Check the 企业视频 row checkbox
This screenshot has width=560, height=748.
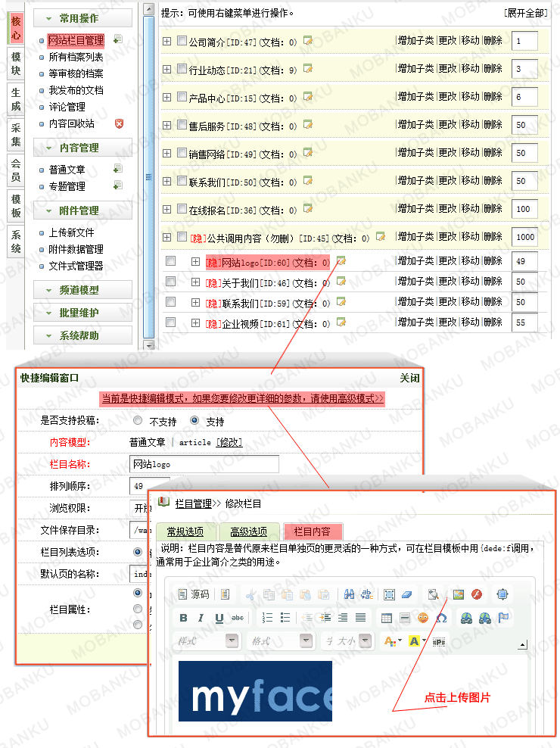click(x=170, y=323)
